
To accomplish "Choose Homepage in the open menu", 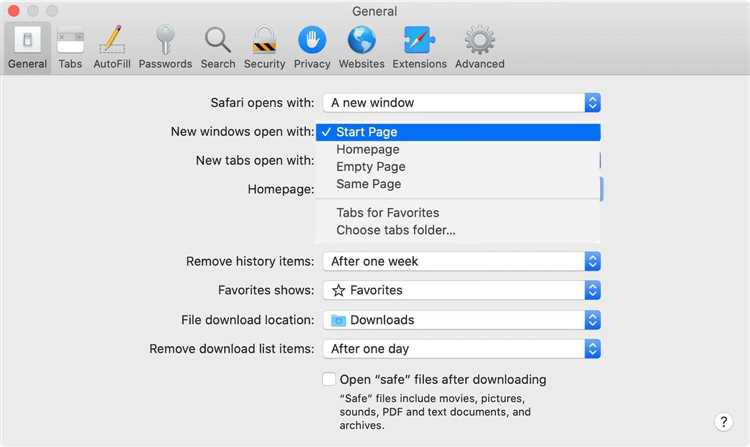I will (x=458, y=150).
